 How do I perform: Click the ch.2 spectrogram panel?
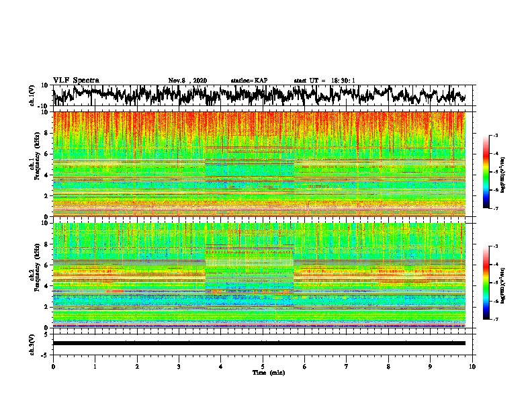(x=259, y=275)
